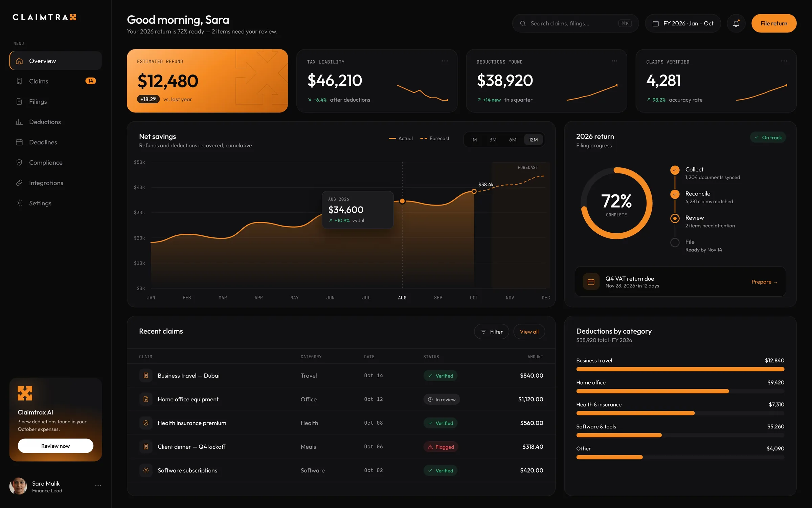The image size is (812, 508).
Task: Click the Search claims, filings input field
Action: (575, 23)
